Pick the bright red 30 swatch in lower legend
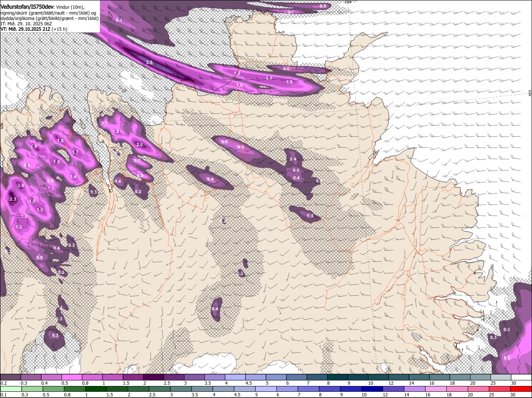The image size is (532, 398). point(522,389)
